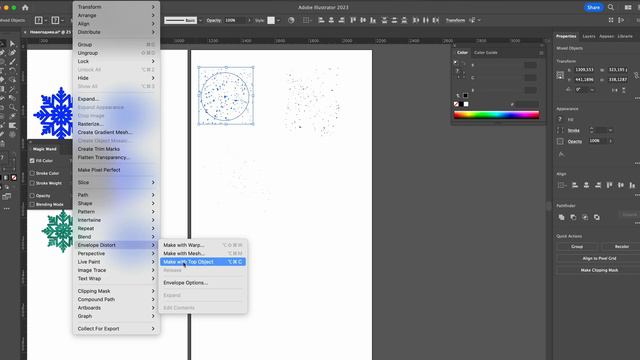Open Envelope Options menu item

[203, 282]
